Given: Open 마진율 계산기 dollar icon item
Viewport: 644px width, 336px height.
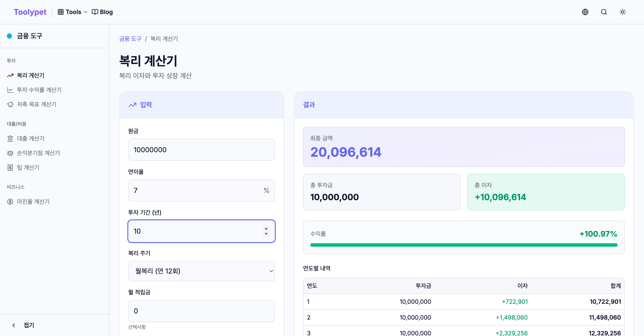Looking at the screenshot, I should [33, 201].
